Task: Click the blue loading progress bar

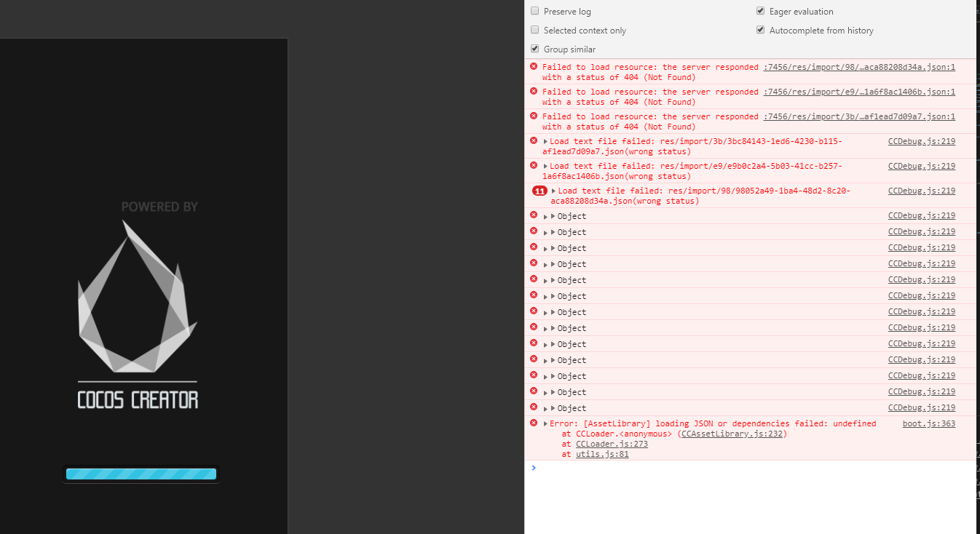Action: pos(141,474)
